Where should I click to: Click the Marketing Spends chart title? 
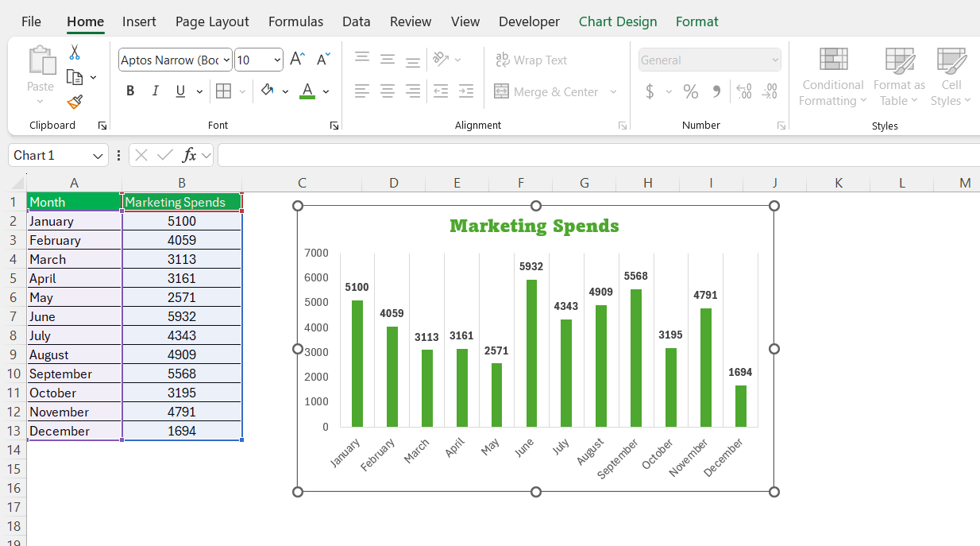(534, 226)
